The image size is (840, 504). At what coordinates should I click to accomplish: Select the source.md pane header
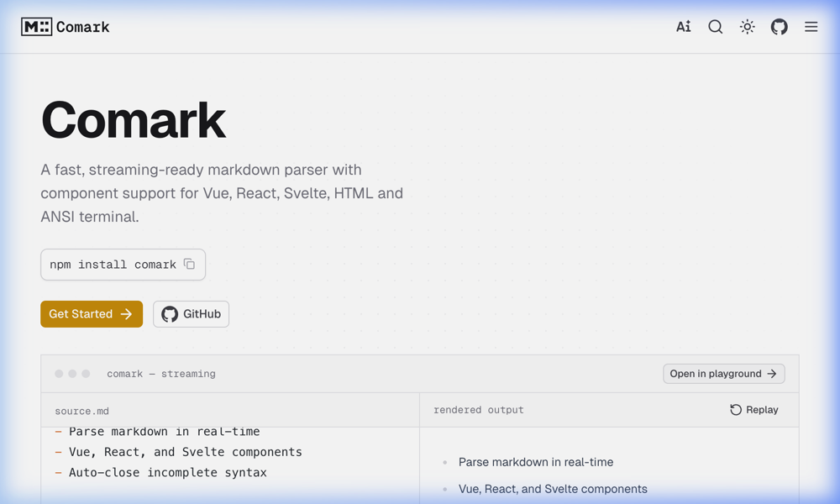pyautogui.click(x=81, y=410)
